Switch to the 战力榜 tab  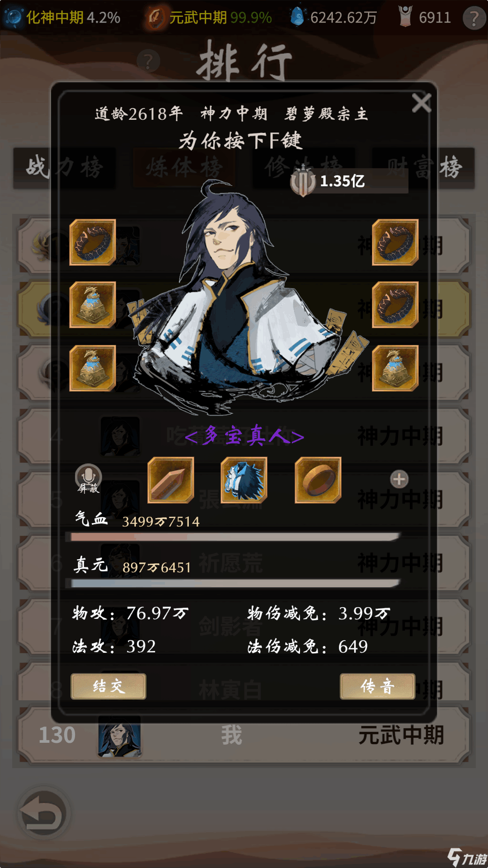(x=64, y=168)
